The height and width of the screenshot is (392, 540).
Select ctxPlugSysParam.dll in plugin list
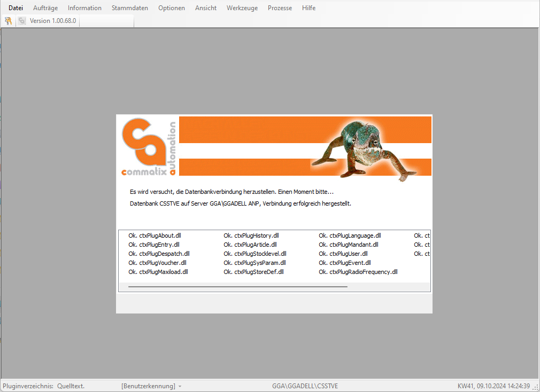click(x=255, y=263)
